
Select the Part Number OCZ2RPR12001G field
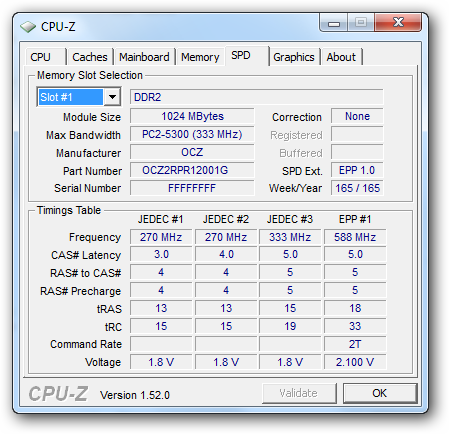click(x=192, y=170)
